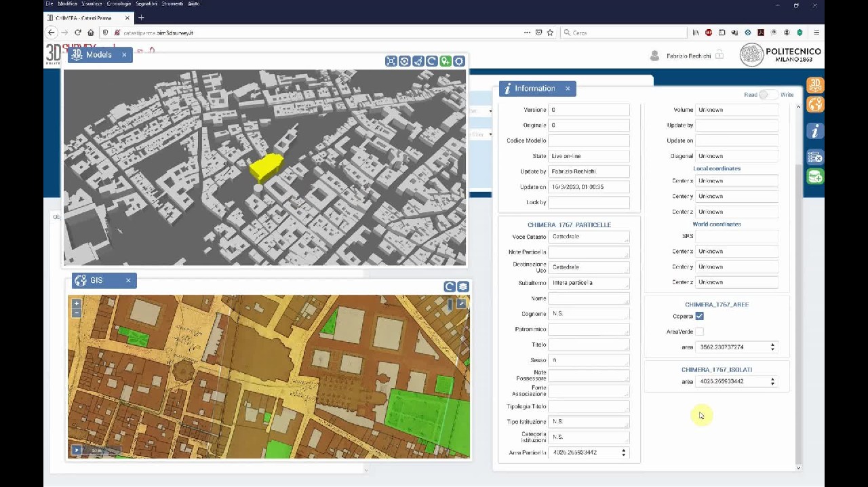Viewport: 868px width, 487px height.
Task: Zoom in on the GIS map
Action: tap(77, 303)
